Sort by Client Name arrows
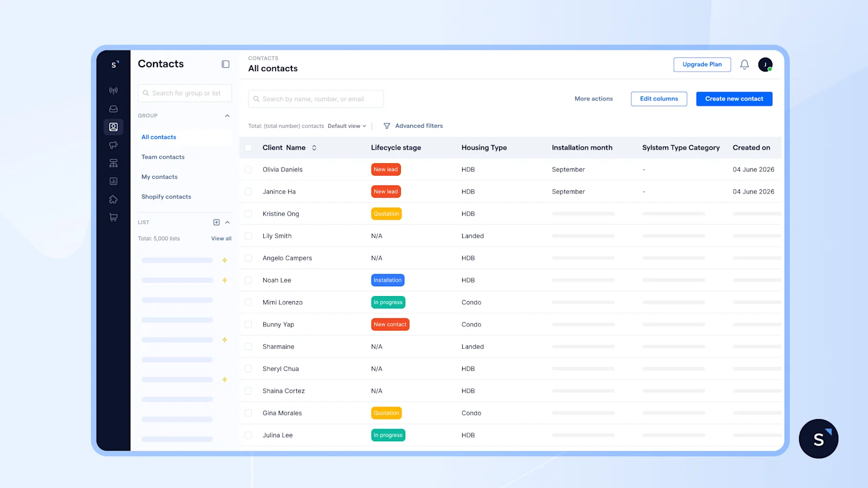The image size is (868, 488). [x=314, y=147]
